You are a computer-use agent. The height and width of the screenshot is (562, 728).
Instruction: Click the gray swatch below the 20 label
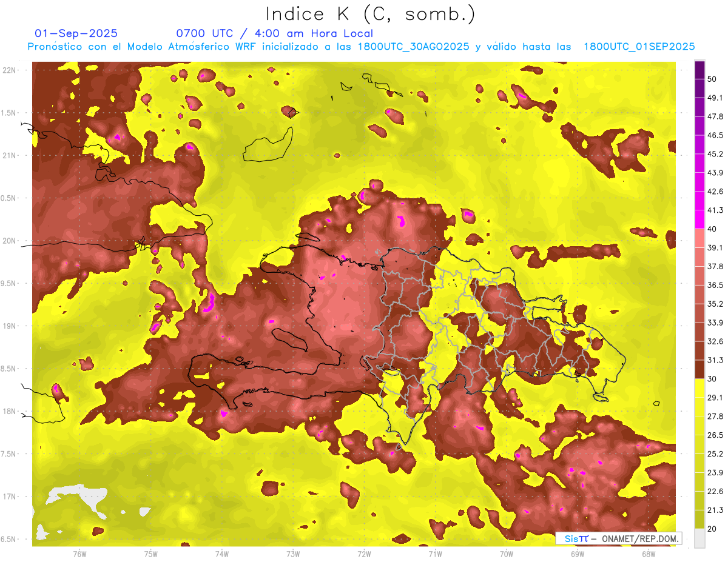point(699,538)
